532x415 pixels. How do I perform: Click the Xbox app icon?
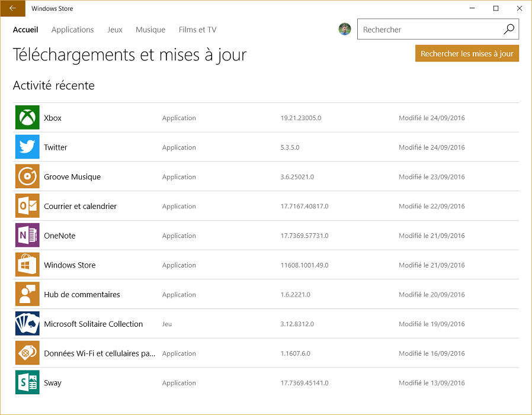tap(27, 117)
